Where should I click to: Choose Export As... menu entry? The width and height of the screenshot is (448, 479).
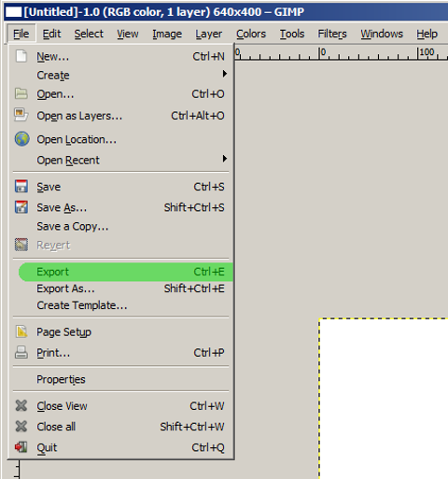click(x=121, y=289)
